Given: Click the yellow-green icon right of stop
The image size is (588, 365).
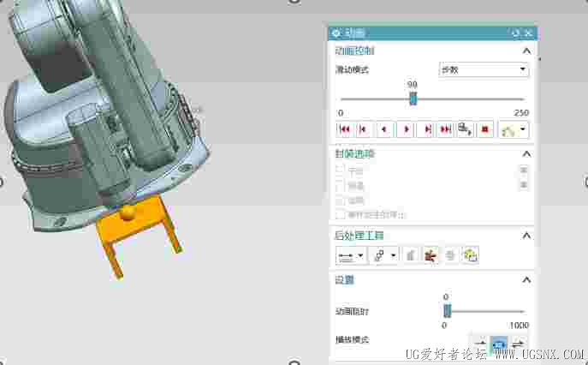Looking at the screenshot, I should click(x=508, y=130).
